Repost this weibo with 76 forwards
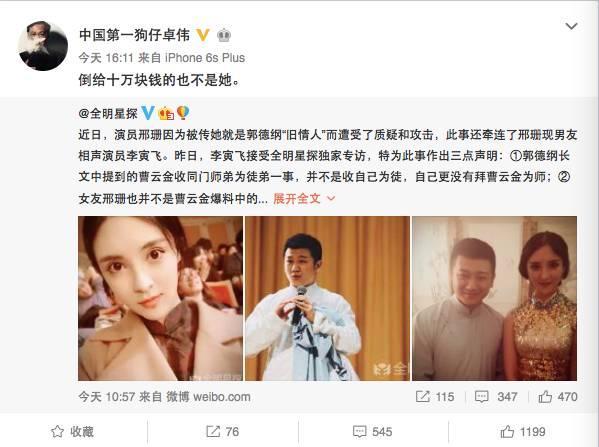The image size is (599, 447). [223, 432]
